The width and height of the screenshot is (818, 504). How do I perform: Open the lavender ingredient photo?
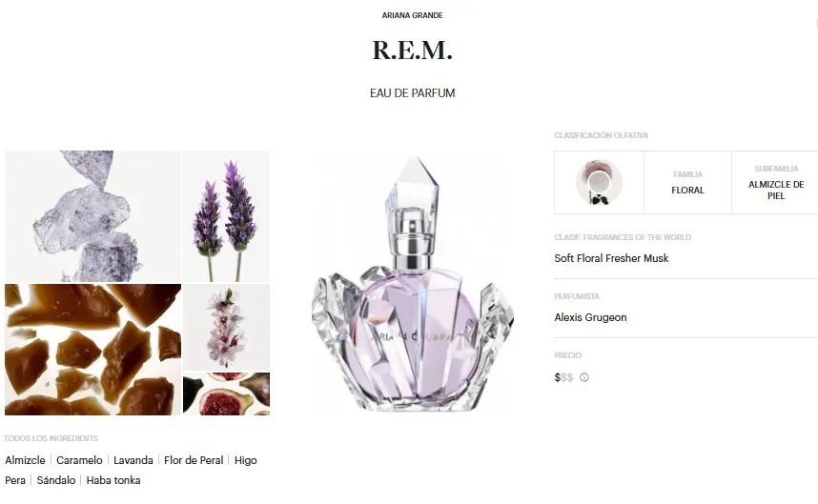[226, 216]
